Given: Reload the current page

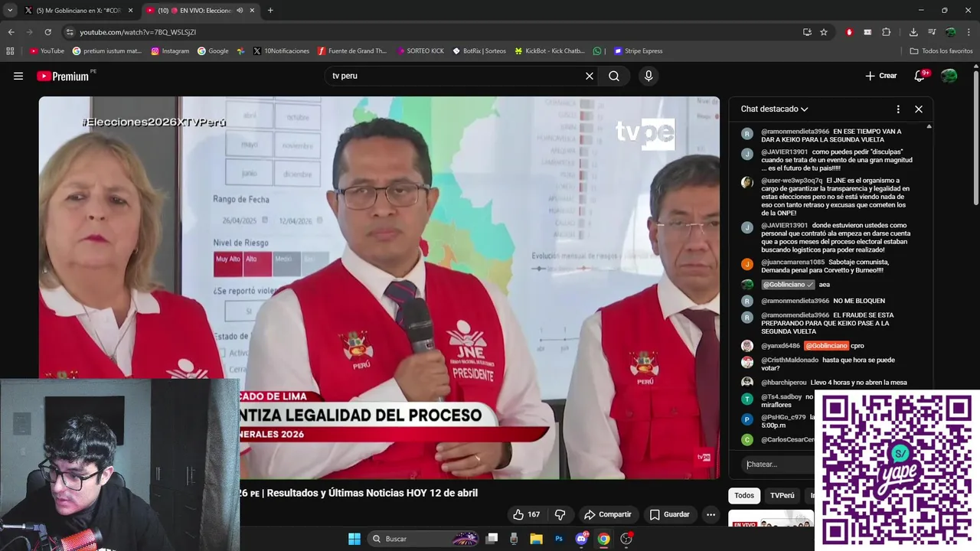Looking at the screenshot, I should click(x=47, y=32).
